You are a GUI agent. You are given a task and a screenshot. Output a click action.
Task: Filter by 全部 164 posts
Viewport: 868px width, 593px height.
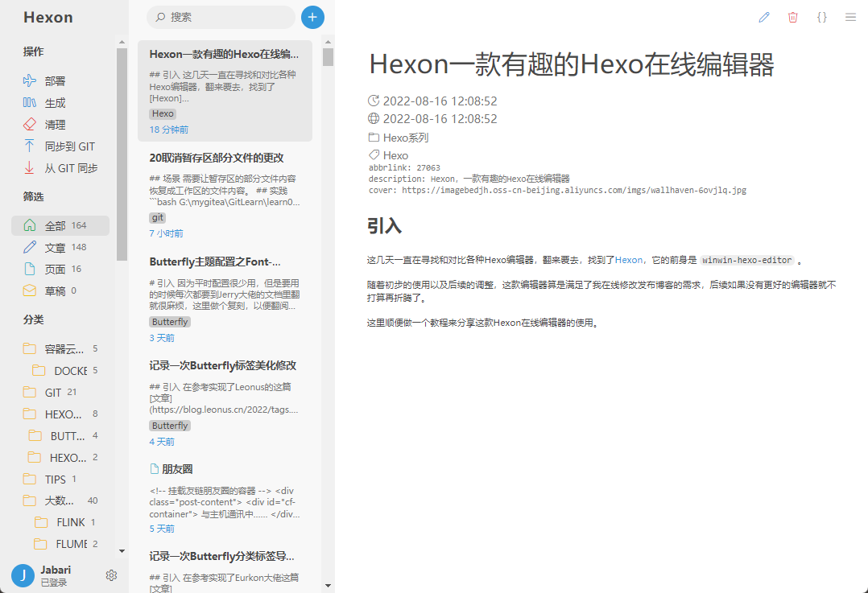point(60,225)
